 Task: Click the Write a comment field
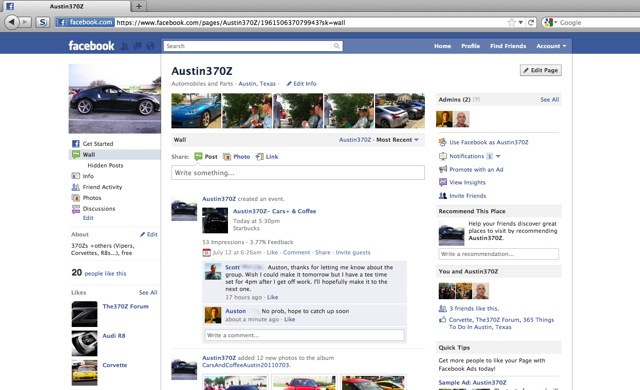pyautogui.click(x=304, y=335)
